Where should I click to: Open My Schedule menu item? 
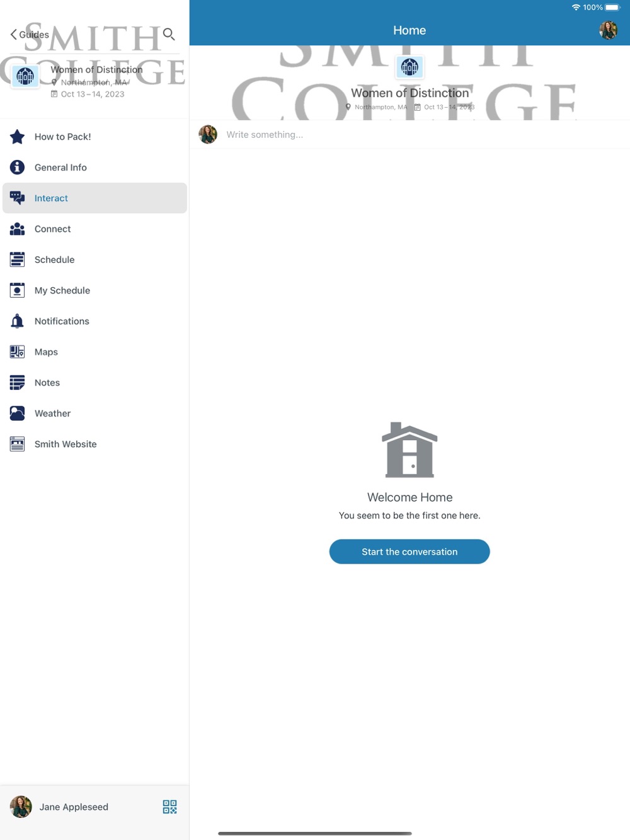tap(94, 290)
